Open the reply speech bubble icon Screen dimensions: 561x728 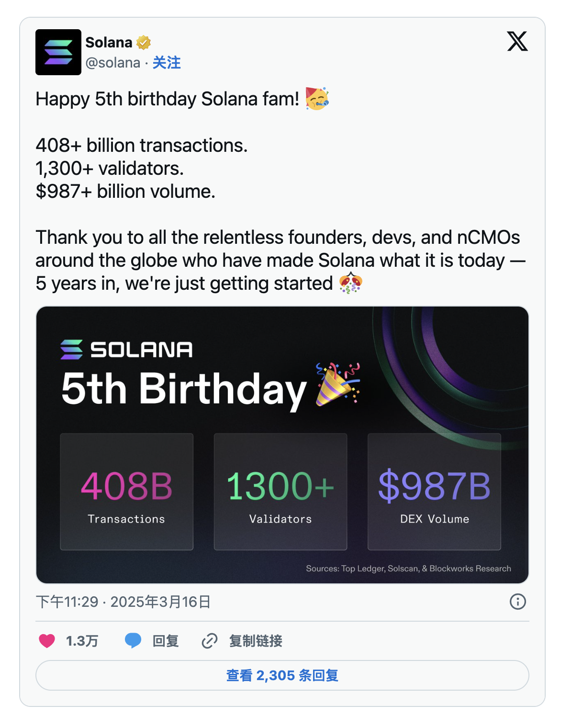tap(133, 641)
